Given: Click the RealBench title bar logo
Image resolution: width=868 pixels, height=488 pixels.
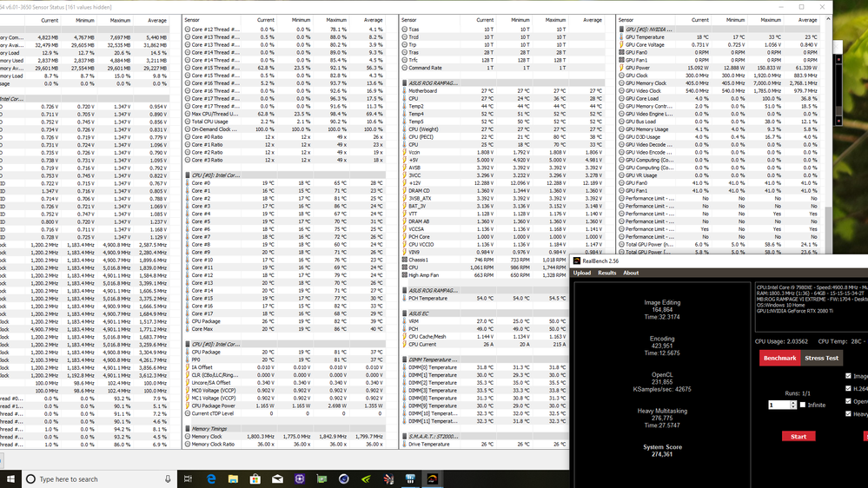Looking at the screenshot, I should coord(577,261).
